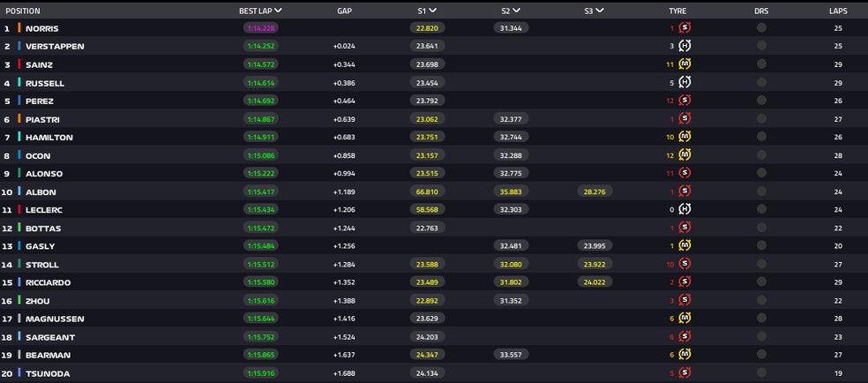Click Stroll's S3 time 23.922
This screenshot has height=383, width=868.
point(595,264)
